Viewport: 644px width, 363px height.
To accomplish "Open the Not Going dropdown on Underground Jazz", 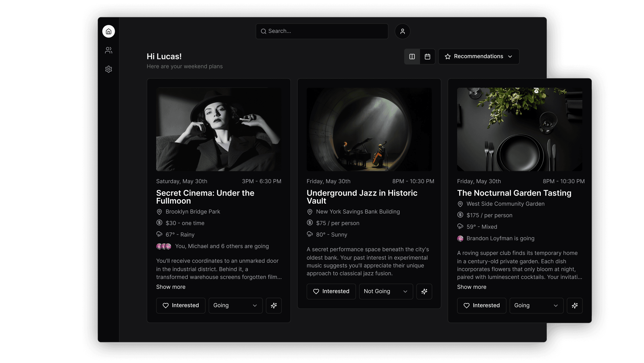I will click(x=386, y=291).
